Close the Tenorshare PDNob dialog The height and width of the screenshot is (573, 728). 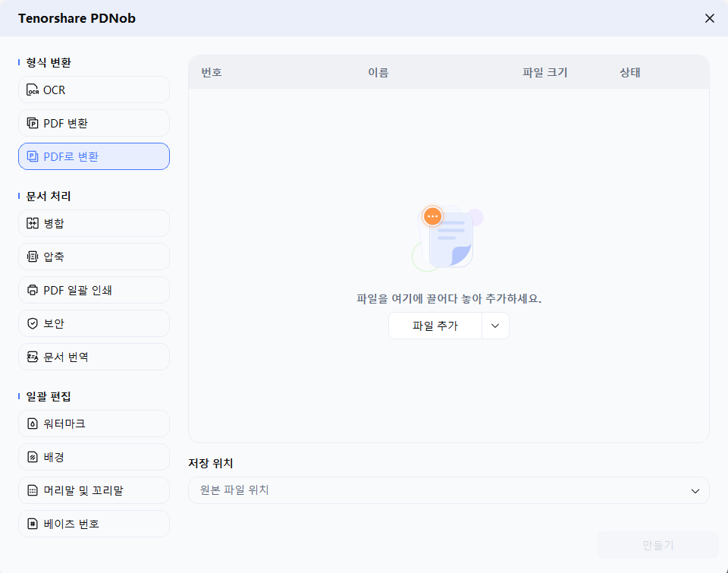point(710,18)
